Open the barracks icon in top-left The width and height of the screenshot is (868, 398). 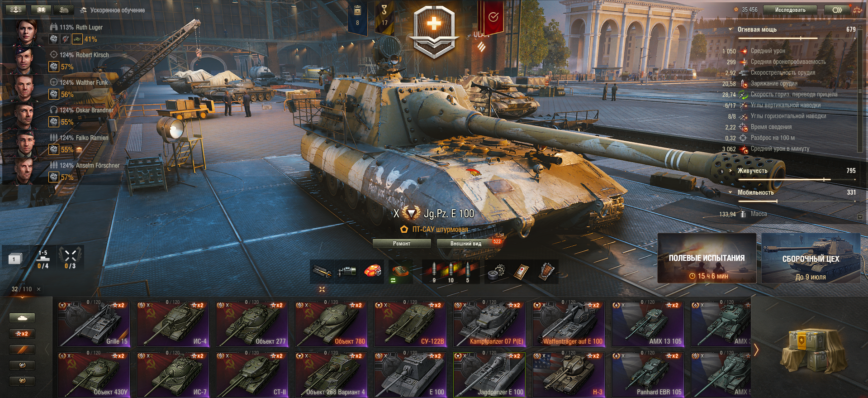click(x=16, y=10)
